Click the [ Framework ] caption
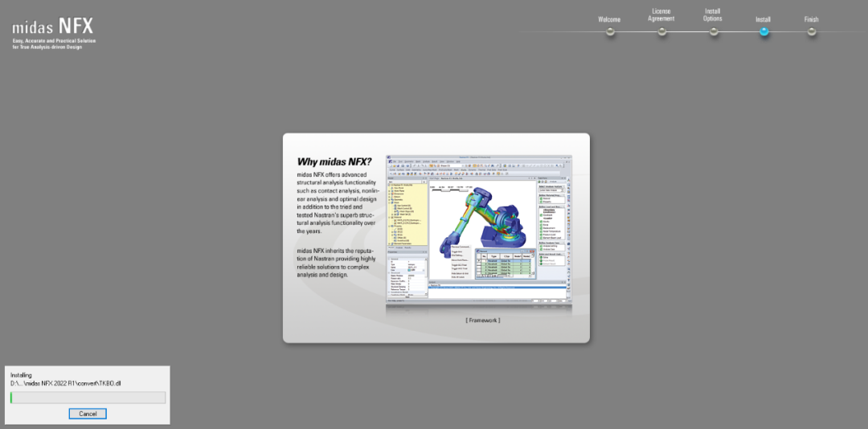 [483, 320]
